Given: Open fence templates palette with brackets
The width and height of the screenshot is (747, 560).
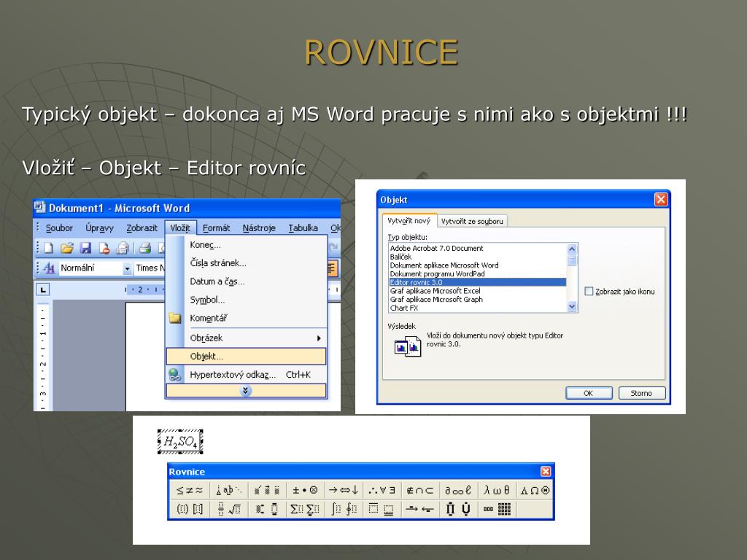Looking at the screenshot, I should click(x=190, y=509).
